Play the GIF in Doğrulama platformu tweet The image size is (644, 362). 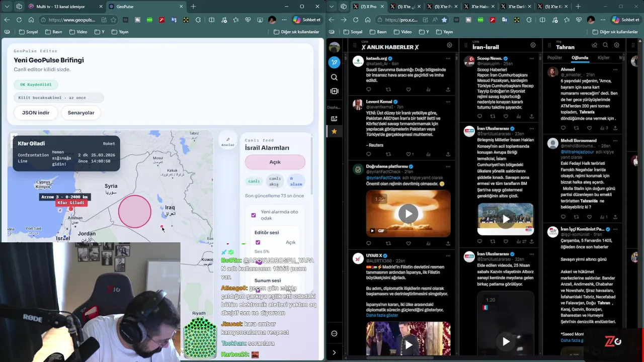pyautogui.click(x=408, y=214)
